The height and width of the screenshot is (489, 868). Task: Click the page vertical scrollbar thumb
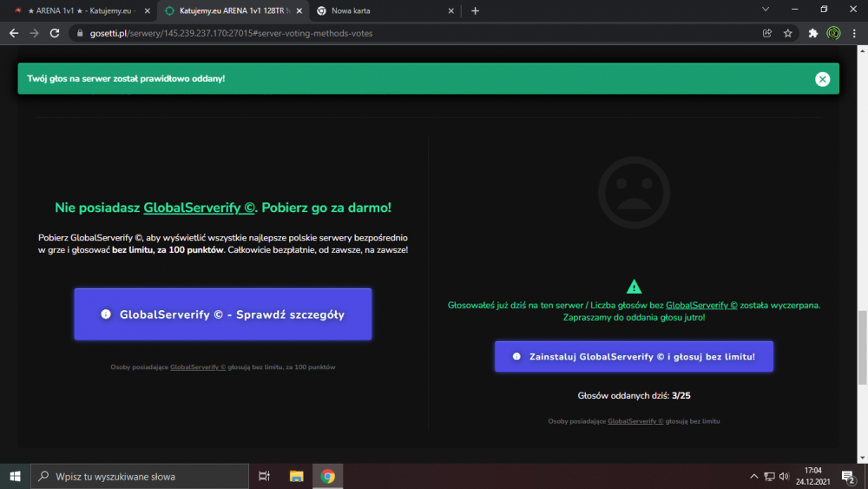[863, 347]
